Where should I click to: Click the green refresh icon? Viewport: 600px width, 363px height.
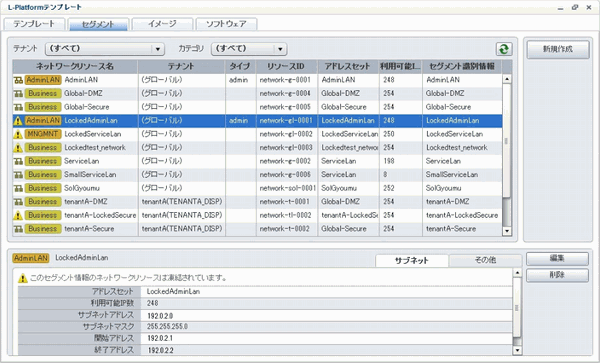504,49
